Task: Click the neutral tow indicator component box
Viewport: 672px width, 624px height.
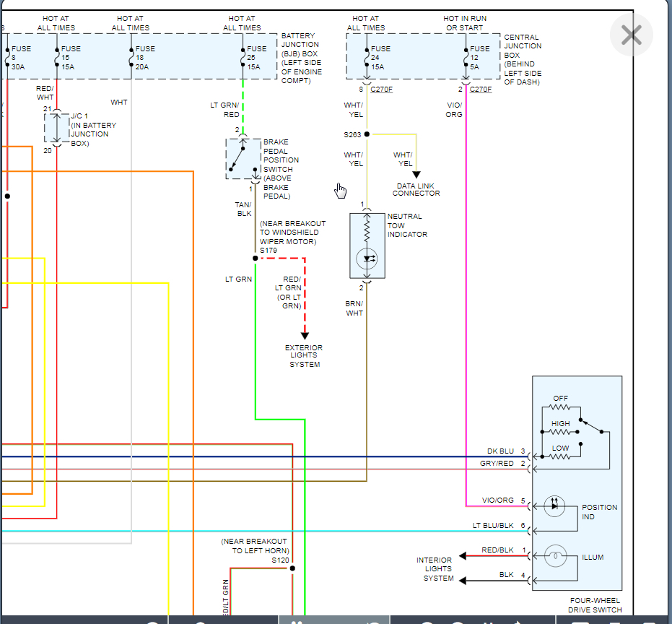Action: [367, 246]
